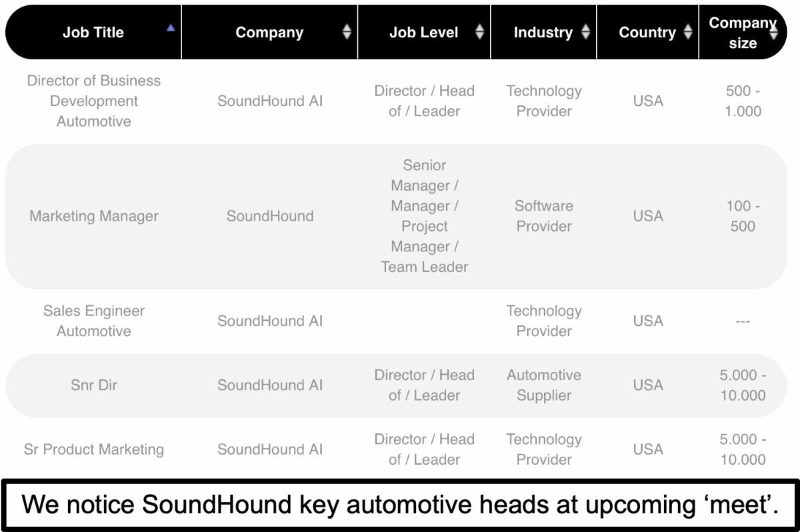Click the Automotive Supplier industry cell
This screenshot has width=800, height=532.
(x=544, y=385)
